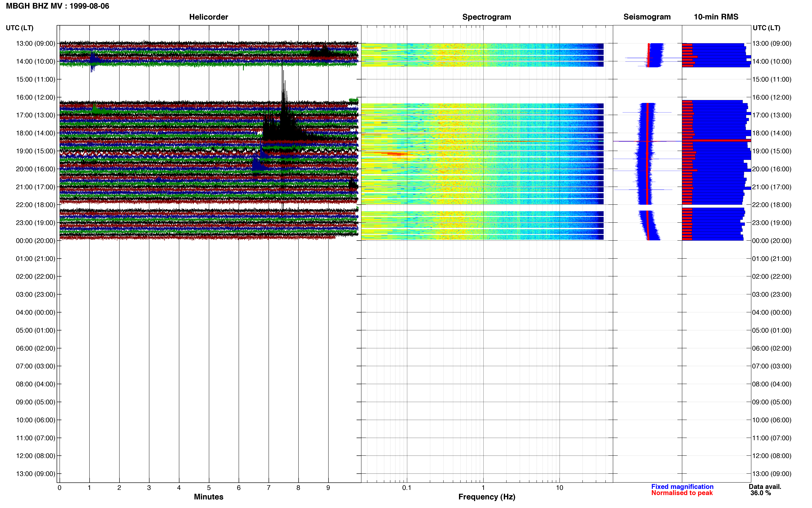Click the left axis label '00:00 (20:00)'
Viewport: 812px width, 508px height.
(x=36, y=240)
